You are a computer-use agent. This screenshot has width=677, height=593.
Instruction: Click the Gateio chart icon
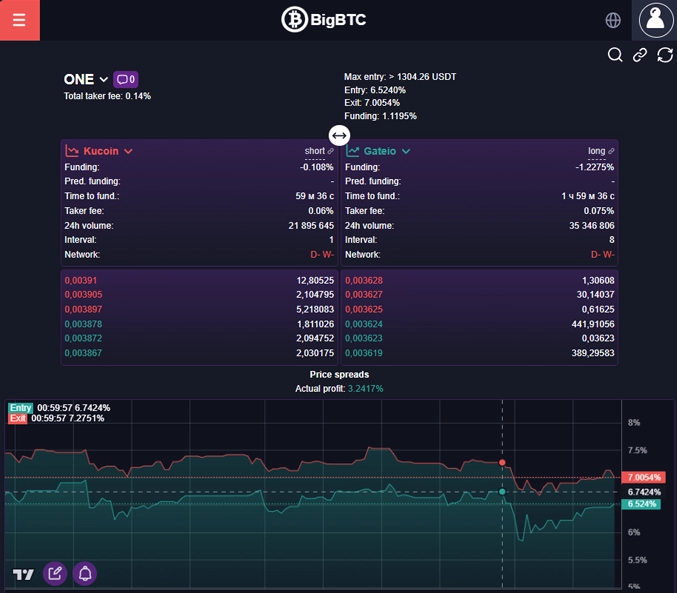tap(352, 151)
